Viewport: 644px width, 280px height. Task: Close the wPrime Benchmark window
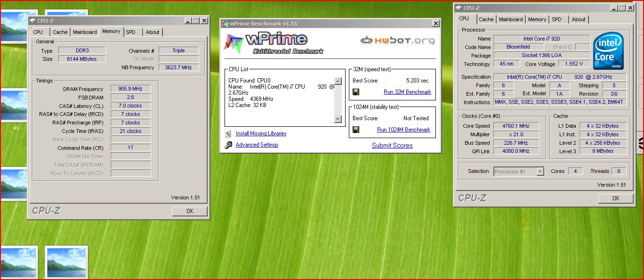(436, 24)
